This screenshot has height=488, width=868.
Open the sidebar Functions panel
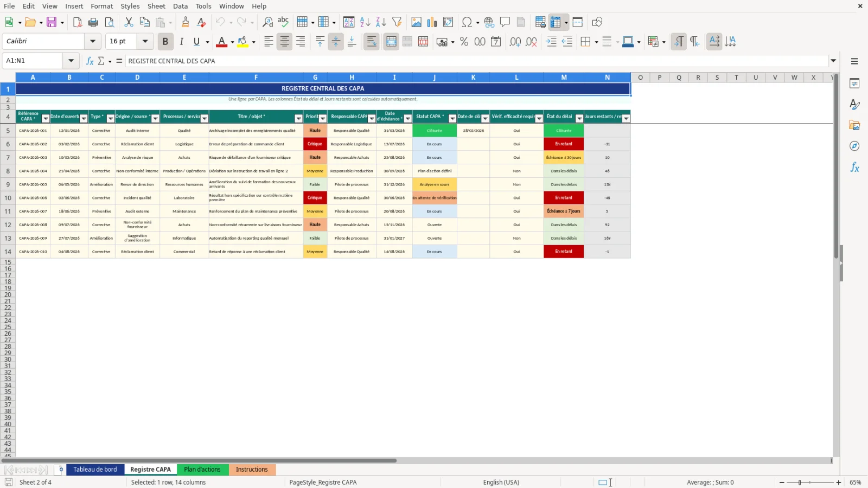point(854,168)
